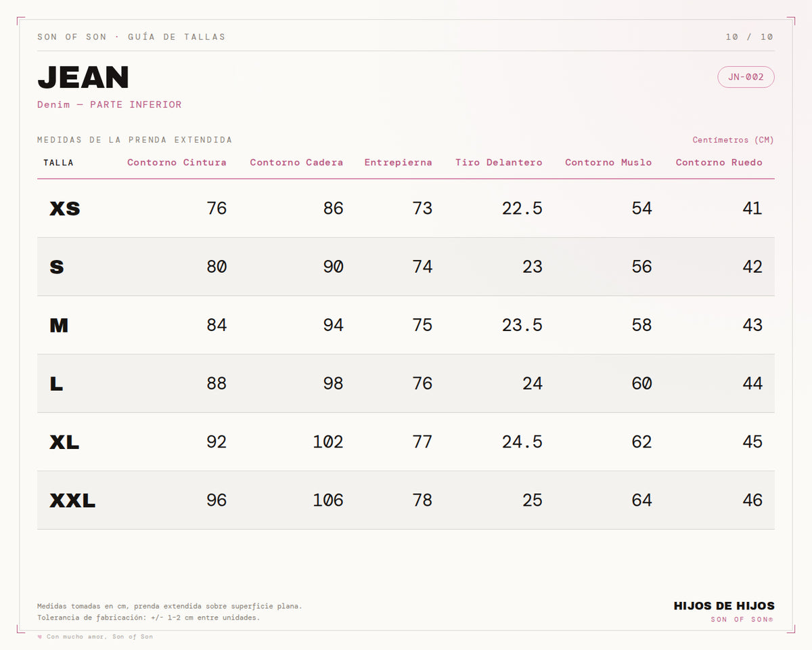Click the Tiro Delantero column header
This screenshot has width=812, height=650.
(x=499, y=162)
